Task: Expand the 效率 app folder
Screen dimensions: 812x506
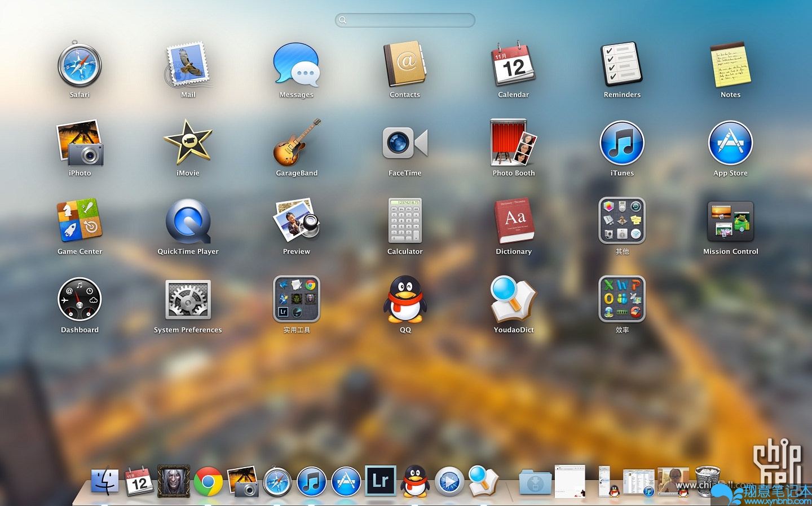Action: pyautogui.click(x=622, y=299)
